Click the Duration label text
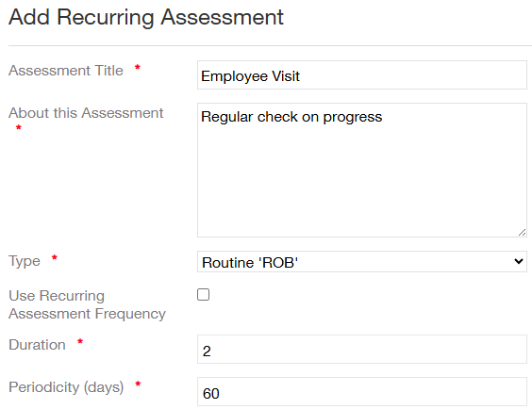 38,345
